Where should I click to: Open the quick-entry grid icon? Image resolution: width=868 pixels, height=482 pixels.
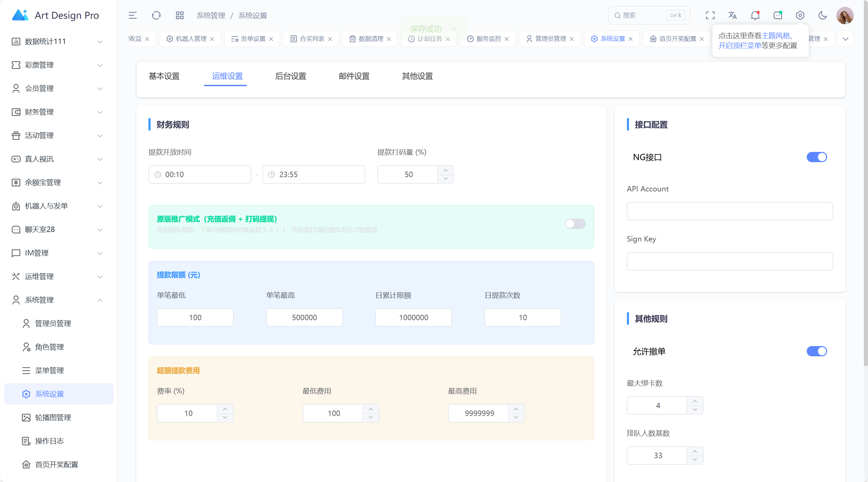coord(179,15)
